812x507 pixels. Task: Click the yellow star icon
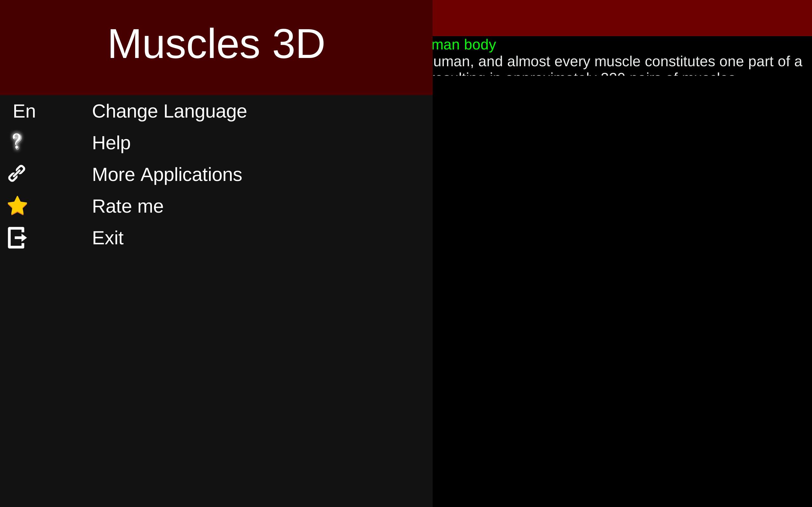click(17, 206)
